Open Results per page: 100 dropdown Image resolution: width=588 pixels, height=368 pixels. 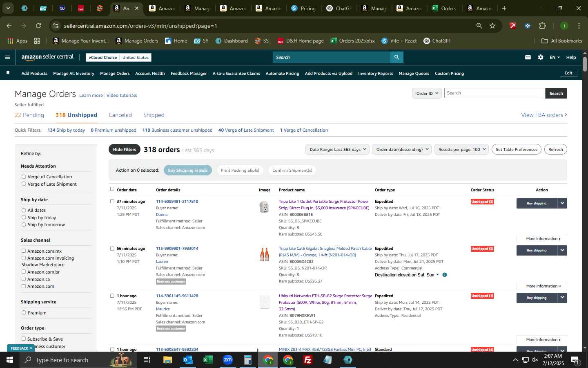pyautogui.click(x=461, y=149)
